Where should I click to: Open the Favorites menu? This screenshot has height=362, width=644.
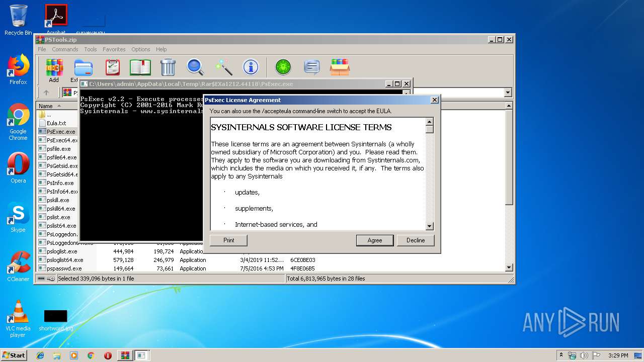(x=114, y=49)
